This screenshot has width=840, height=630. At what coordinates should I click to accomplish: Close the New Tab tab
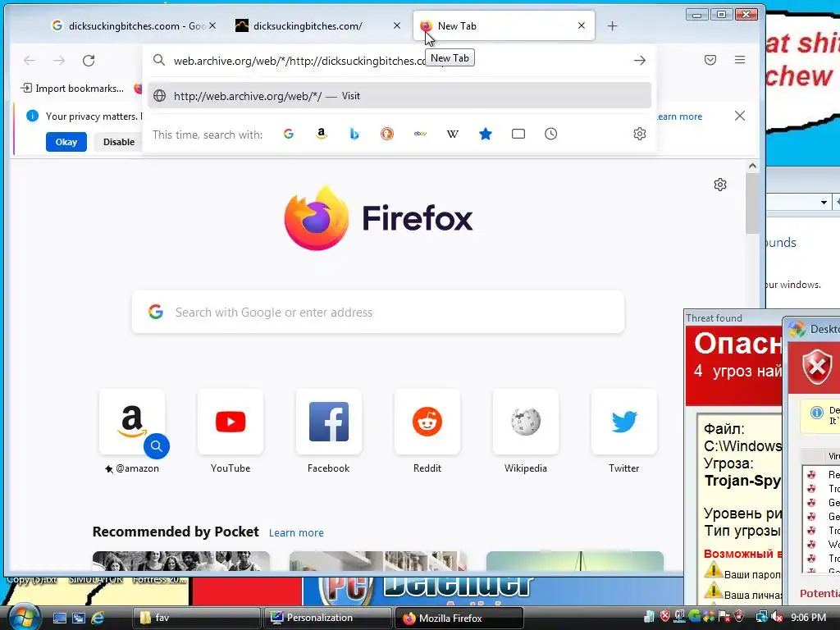[582, 25]
